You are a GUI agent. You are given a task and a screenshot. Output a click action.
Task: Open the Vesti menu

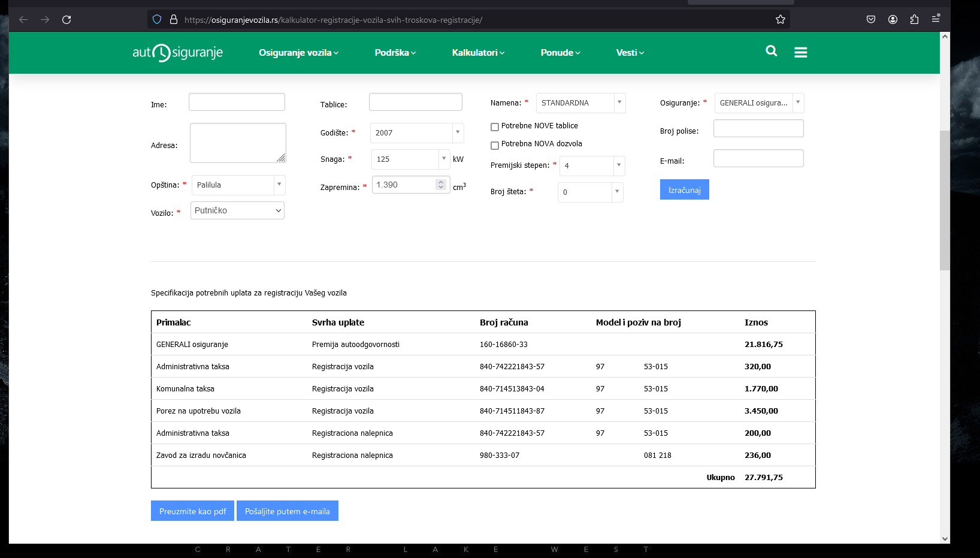[630, 53]
